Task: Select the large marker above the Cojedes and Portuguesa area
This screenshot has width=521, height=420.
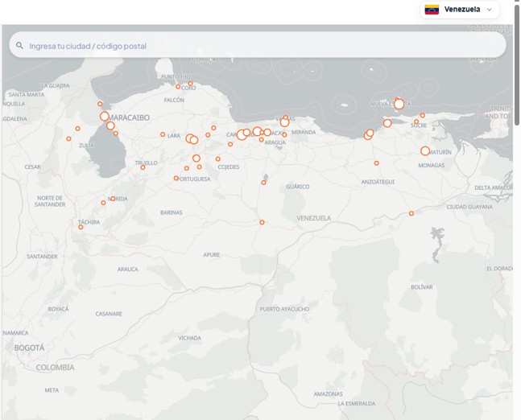Action: pos(196,159)
